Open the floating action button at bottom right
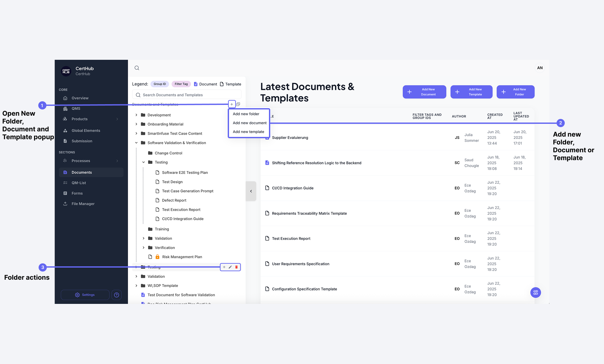Viewport: 604px width, 364px height. [x=535, y=292]
